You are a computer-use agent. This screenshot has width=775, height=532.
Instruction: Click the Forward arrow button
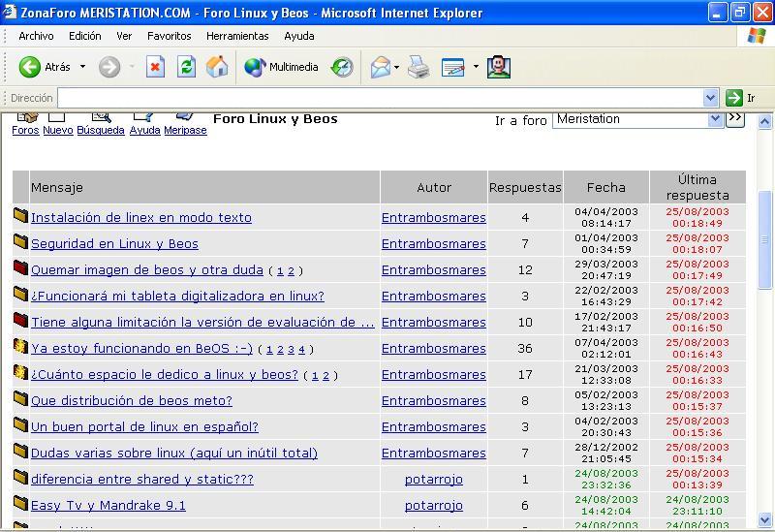[x=109, y=67]
